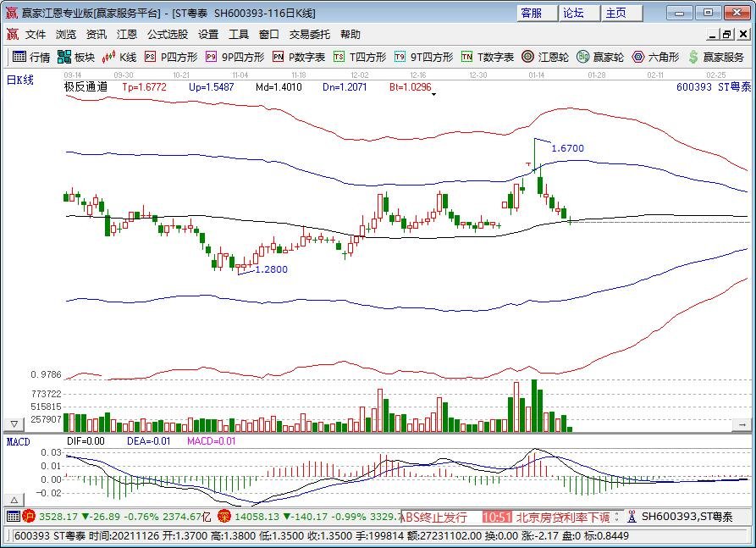Open the 六角形 hexagon tool

[656, 57]
